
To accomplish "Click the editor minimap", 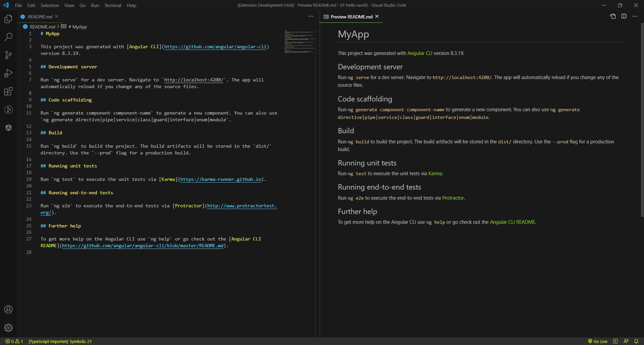I will point(299,42).
